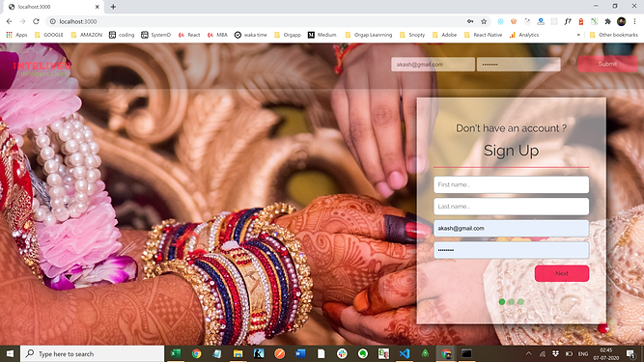Screen dimensions: 644x362
Task: Select the third sign-up step dot
Action: coord(520,301)
